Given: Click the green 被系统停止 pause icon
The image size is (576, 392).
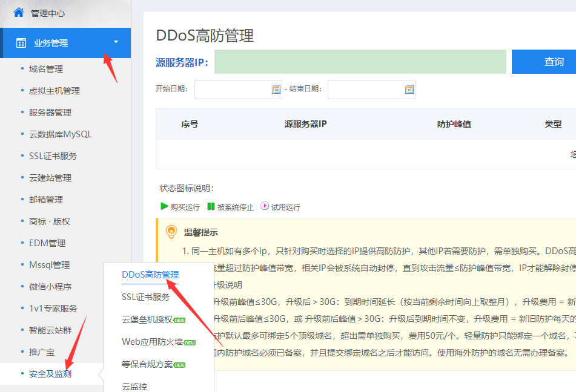Looking at the screenshot, I should click(x=211, y=206).
